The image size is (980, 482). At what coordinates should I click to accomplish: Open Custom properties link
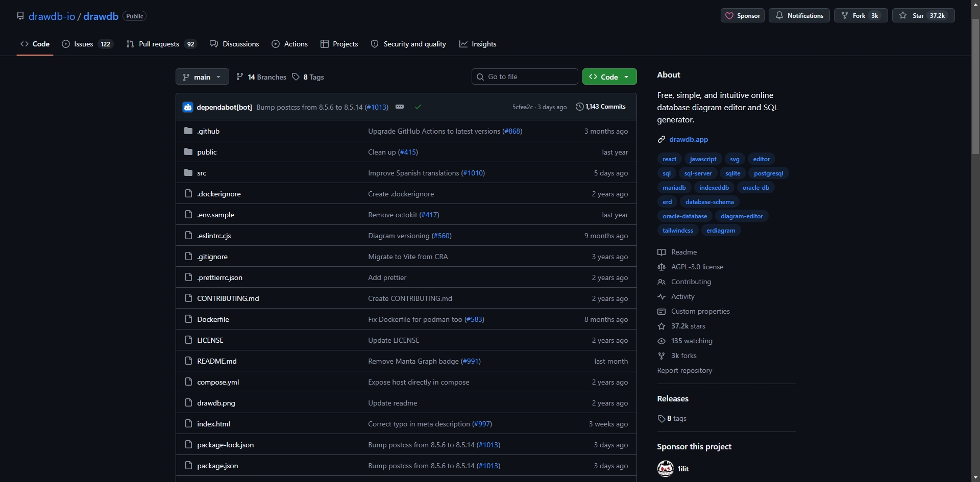(x=700, y=312)
